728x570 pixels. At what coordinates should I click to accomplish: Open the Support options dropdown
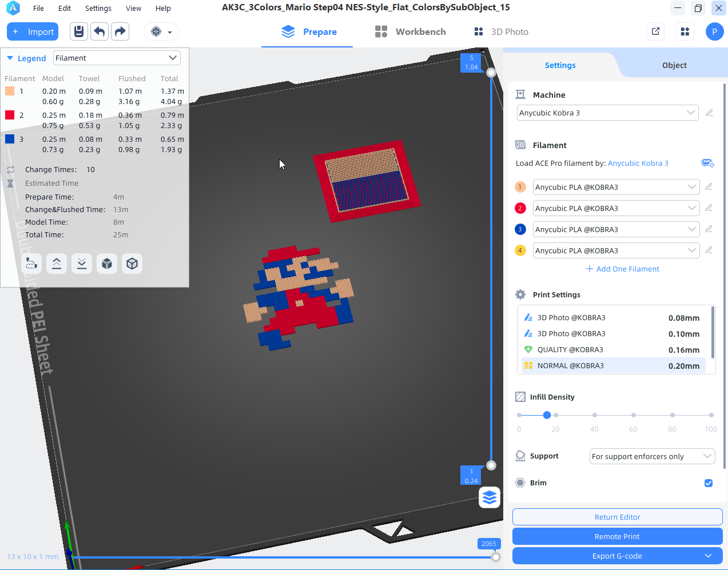652,456
